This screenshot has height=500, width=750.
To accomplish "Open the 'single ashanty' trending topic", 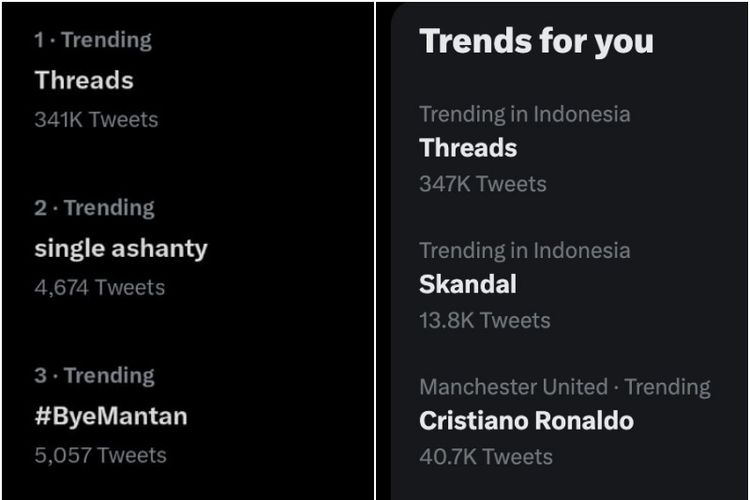I will click(x=121, y=248).
